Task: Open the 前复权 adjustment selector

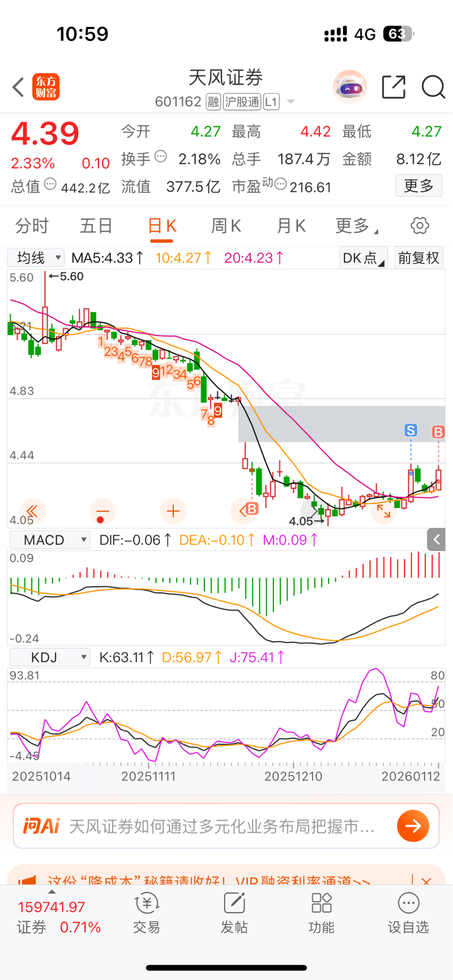Action: click(x=419, y=258)
